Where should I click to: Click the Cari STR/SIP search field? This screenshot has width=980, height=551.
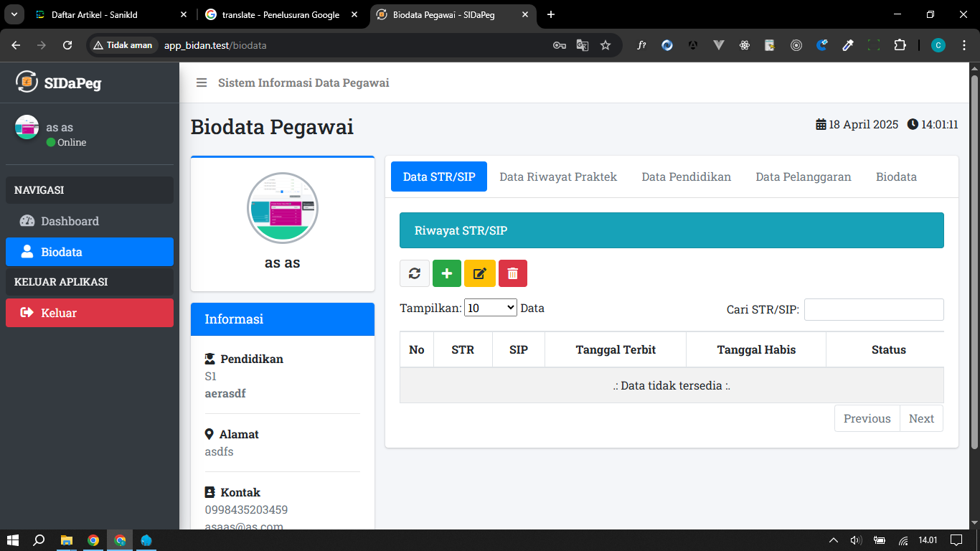874,309
